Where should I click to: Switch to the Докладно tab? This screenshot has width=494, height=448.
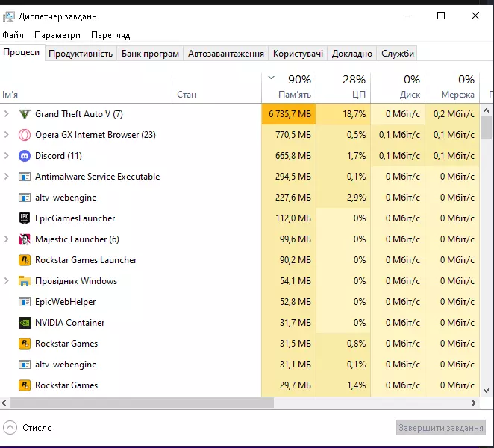coord(352,54)
